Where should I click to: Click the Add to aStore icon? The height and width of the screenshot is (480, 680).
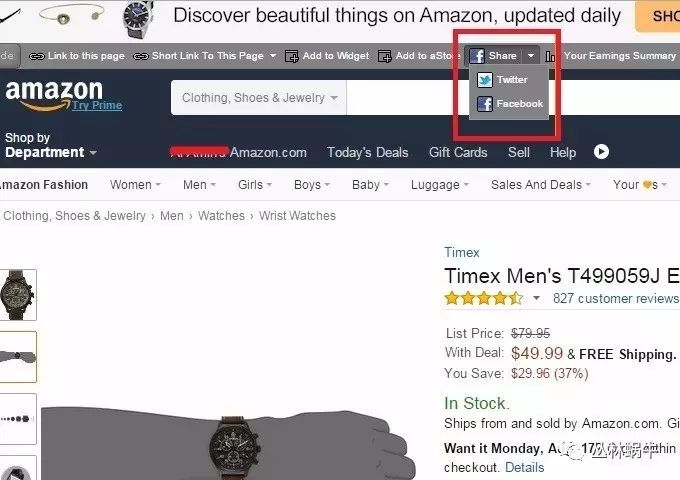tap(384, 56)
